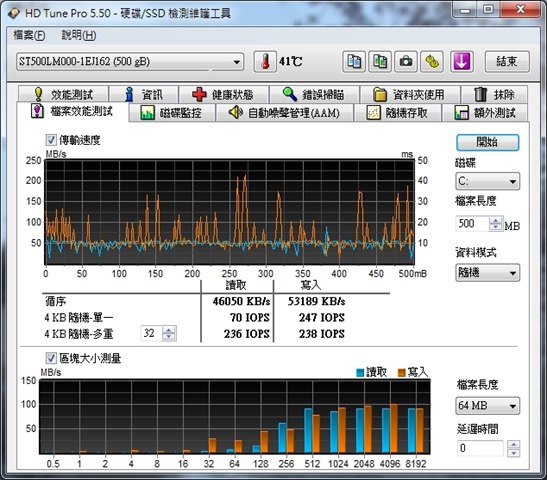Screen dimensions: 547x480
Task: Click the copy screenshot to clipboard icon
Action: tap(380, 62)
